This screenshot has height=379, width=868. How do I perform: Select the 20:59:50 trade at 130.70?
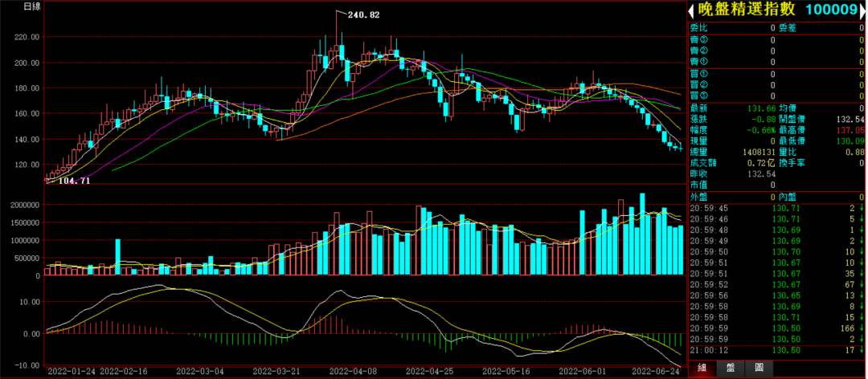point(776,252)
